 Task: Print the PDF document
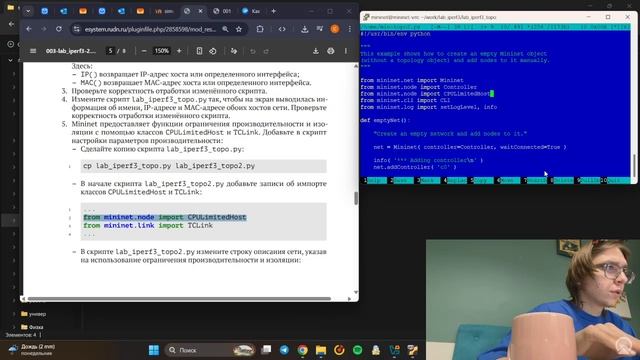(331, 51)
